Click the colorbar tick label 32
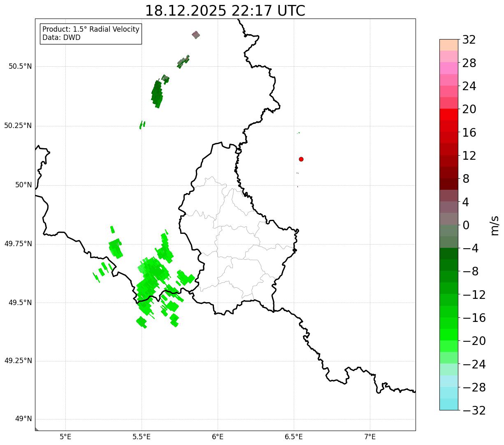Viewport: 504px width, 445px height. (x=469, y=40)
